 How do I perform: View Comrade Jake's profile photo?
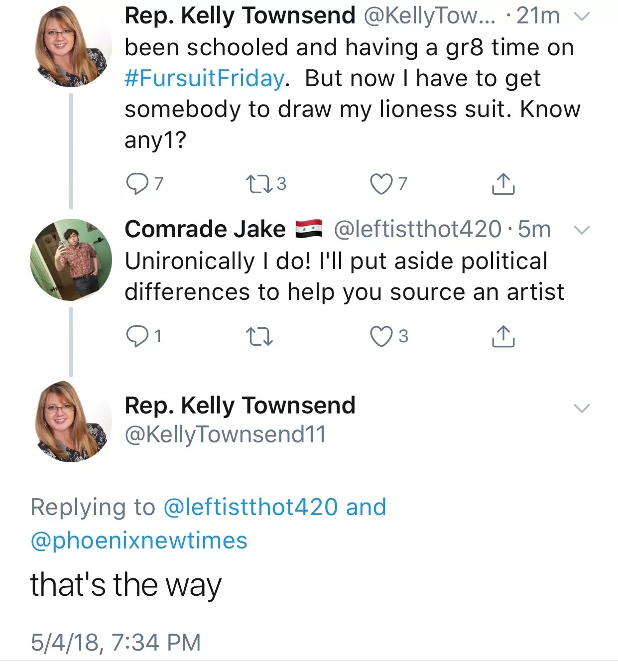tap(71, 259)
